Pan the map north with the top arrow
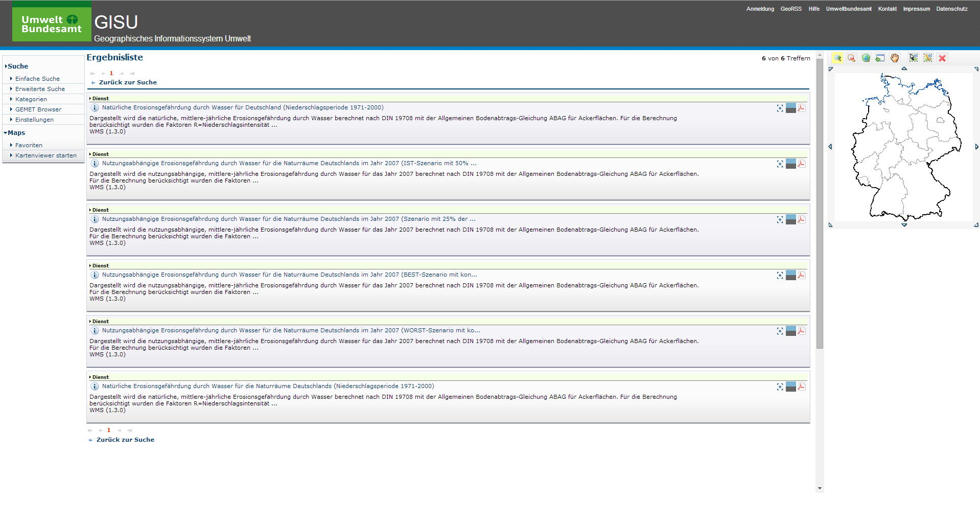This screenshot has width=980, height=521. 904,69
